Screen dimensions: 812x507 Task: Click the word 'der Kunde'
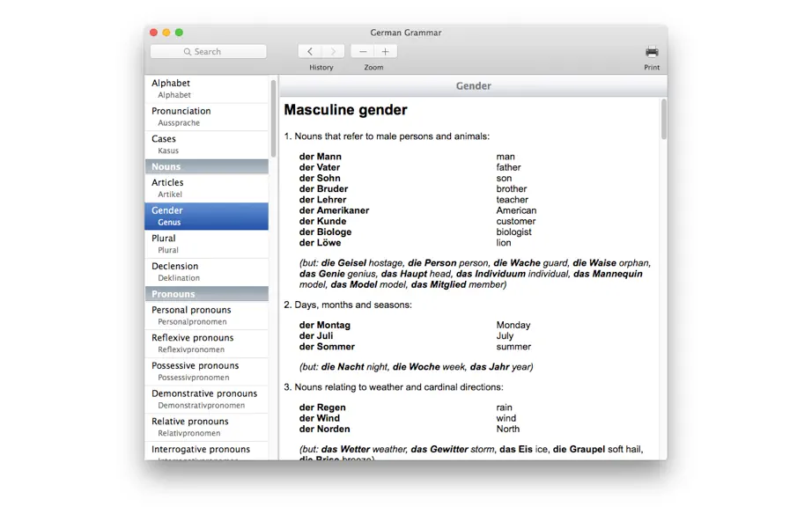click(x=322, y=222)
